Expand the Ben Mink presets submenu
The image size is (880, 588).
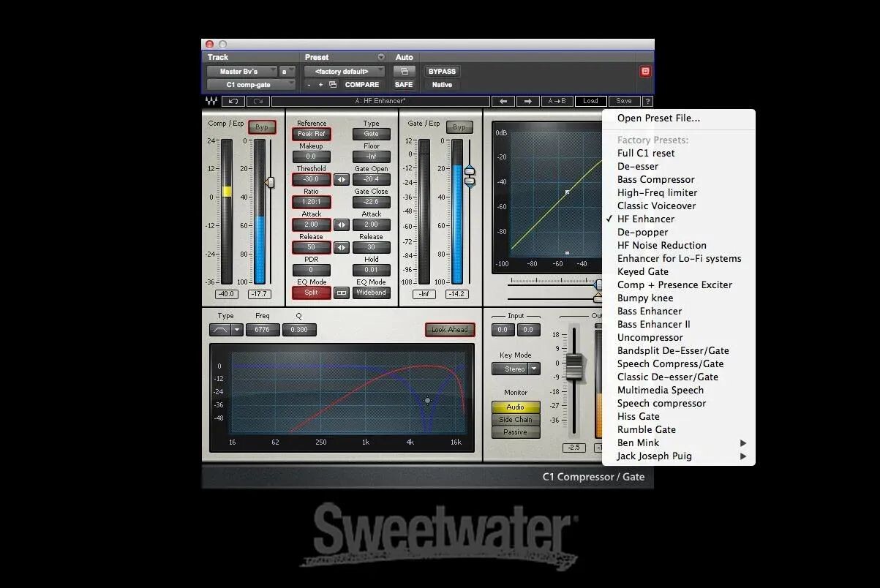(x=679, y=442)
